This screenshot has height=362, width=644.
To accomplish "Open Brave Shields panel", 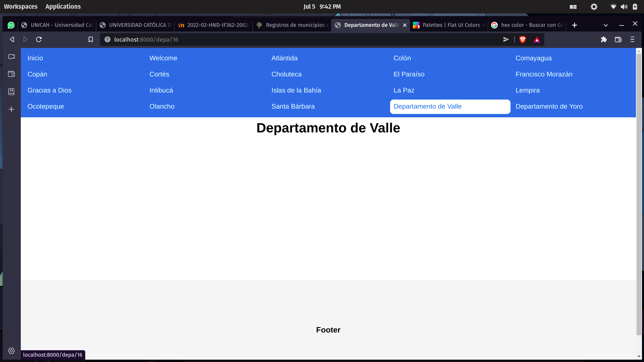I will pos(523,39).
